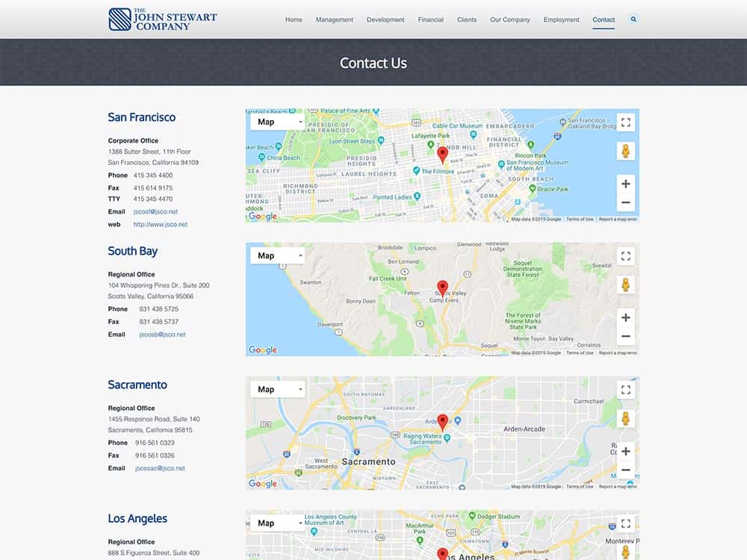Click the San Francisco heading

(141, 117)
